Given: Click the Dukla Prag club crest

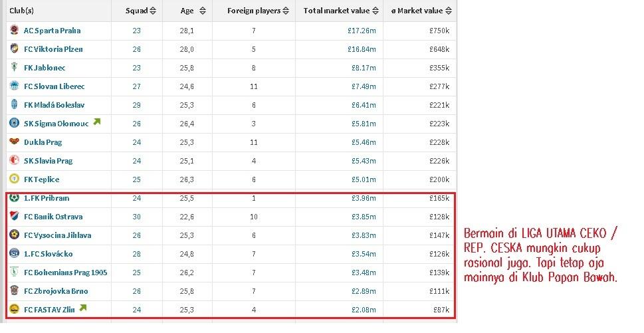Looking at the screenshot, I should [15, 142].
